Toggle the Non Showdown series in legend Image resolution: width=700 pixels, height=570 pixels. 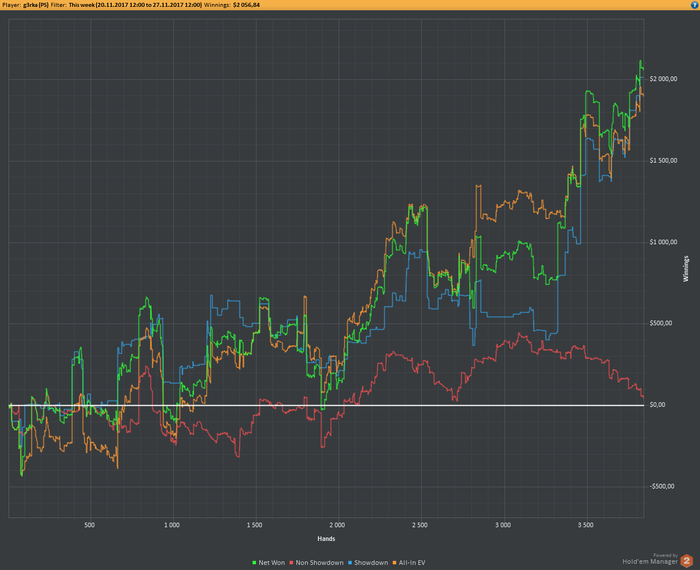click(319, 563)
